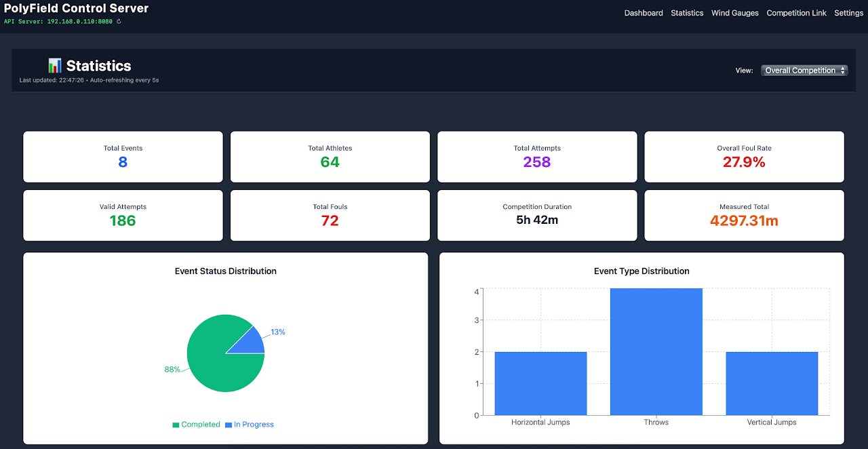Click the Vertical Jumps bar
The width and height of the screenshot is (868, 449).
click(772, 383)
